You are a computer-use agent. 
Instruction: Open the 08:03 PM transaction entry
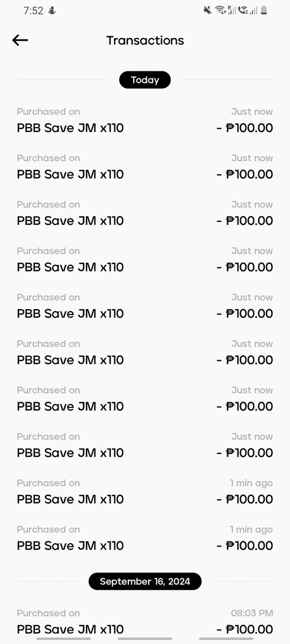[x=145, y=621]
